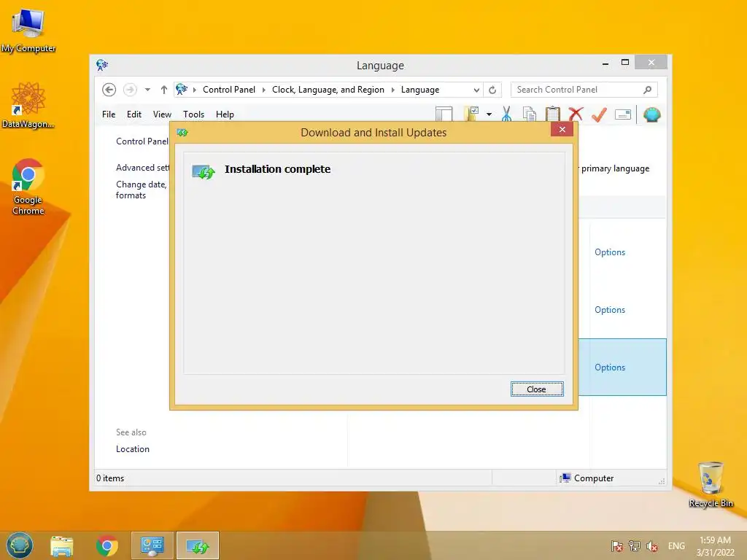The height and width of the screenshot is (560, 747).
Task: Open Chrome from the taskbar
Action: click(x=107, y=545)
